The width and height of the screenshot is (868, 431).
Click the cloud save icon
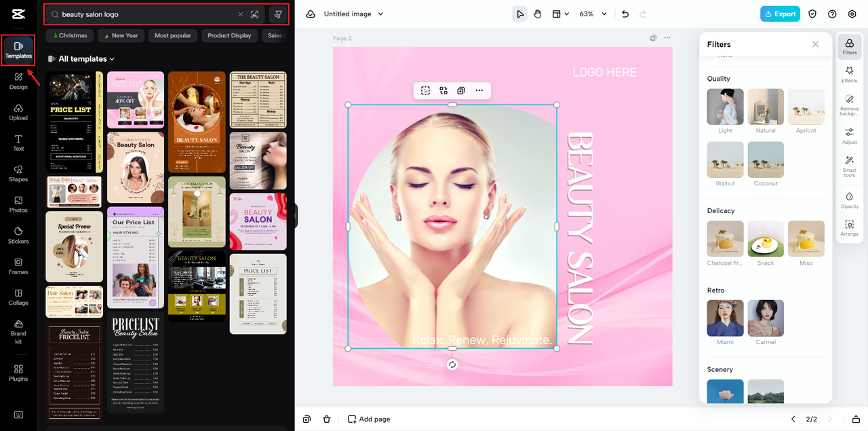[311, 14]
